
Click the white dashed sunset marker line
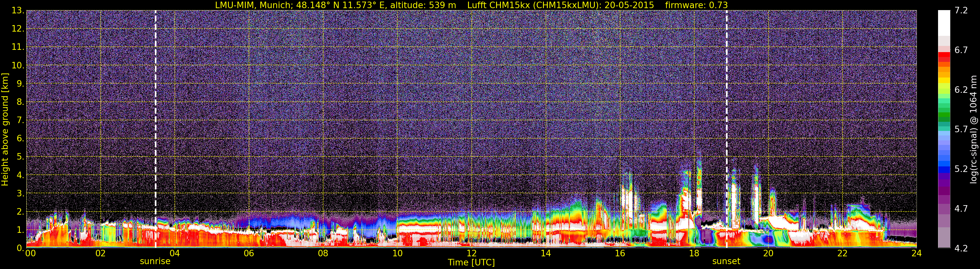pos(726,129)
